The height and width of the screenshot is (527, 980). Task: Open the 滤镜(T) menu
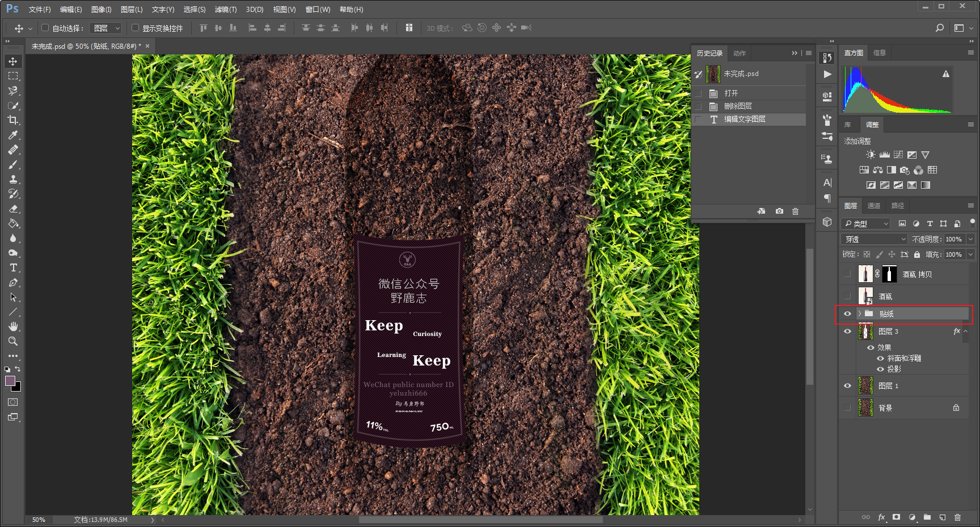point(226,10)
